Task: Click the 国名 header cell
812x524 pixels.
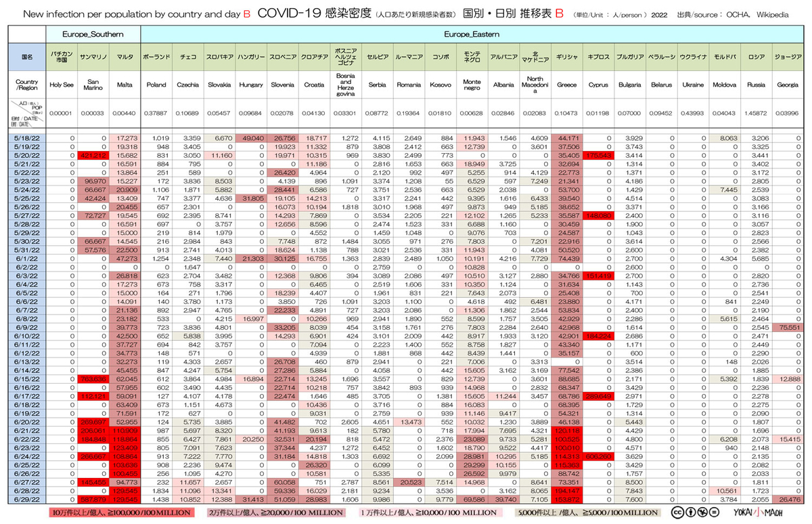Action: coord(27,58)
